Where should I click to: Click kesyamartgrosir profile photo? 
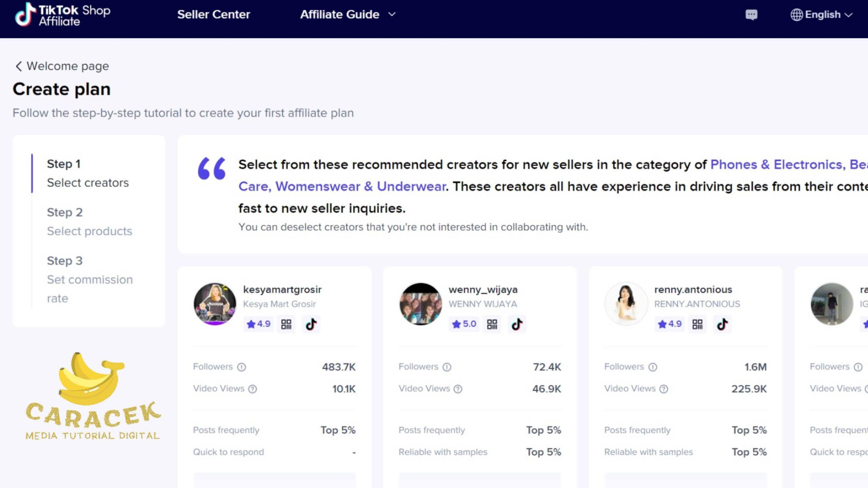(x=215, y=304)
